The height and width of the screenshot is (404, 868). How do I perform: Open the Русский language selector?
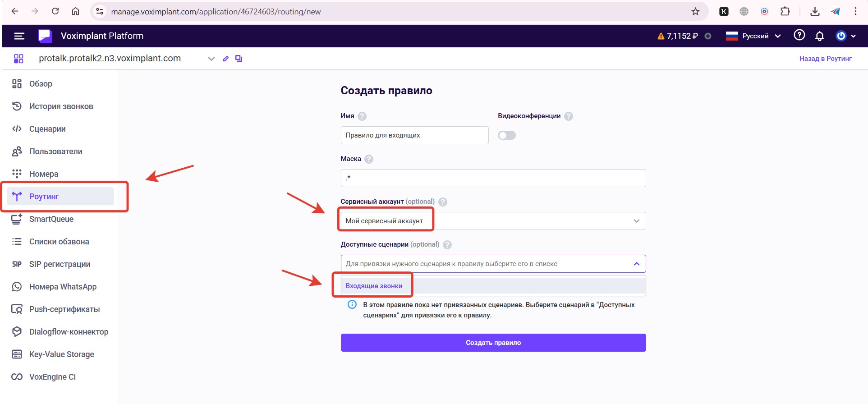753,36
